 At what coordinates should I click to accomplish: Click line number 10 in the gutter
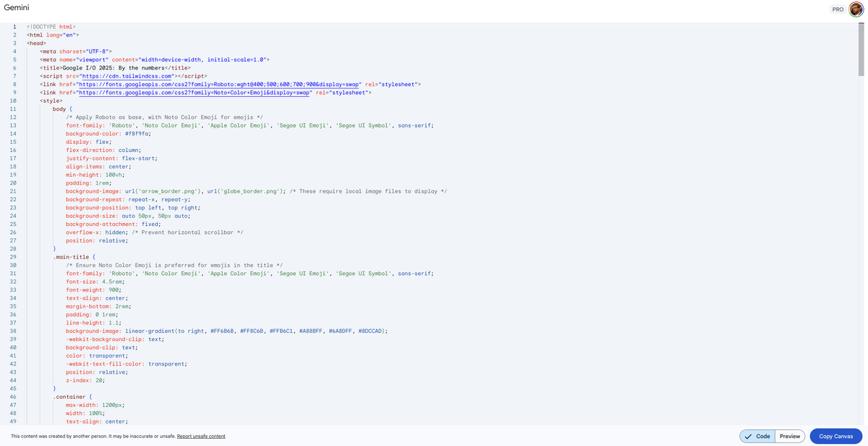13,101
